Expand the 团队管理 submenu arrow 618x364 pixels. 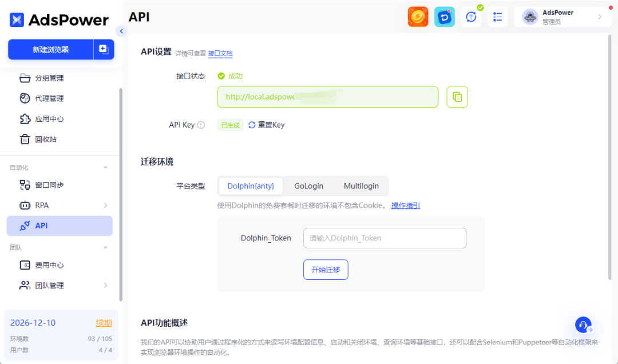pos(106,285)
